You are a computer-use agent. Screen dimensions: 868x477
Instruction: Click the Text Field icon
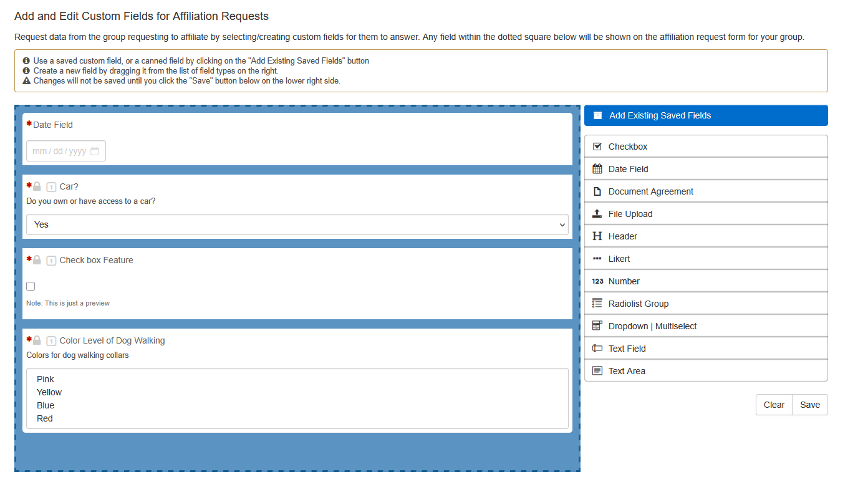(597, 349)
